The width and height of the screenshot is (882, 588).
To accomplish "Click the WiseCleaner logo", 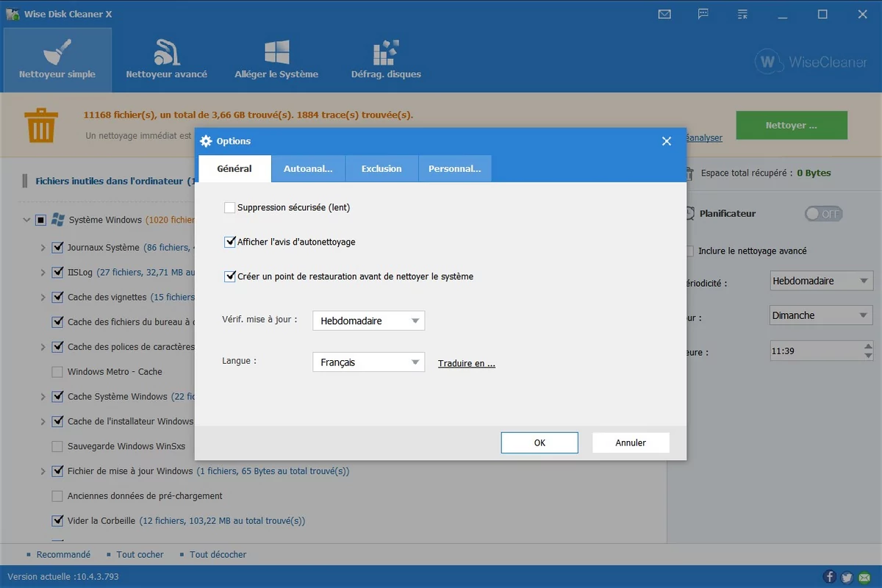I will tap(811, 62).
